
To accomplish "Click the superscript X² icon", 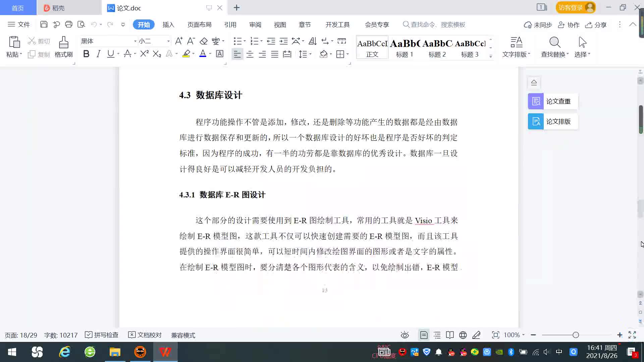I will (x=144, y=54).
